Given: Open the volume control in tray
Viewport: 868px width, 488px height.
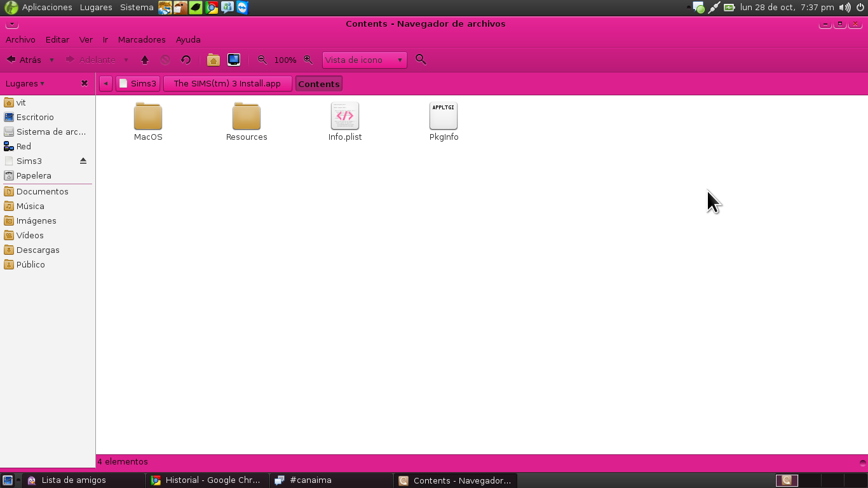Looking at the screenshot, I should pyautogui.click(x=844, y=8).
